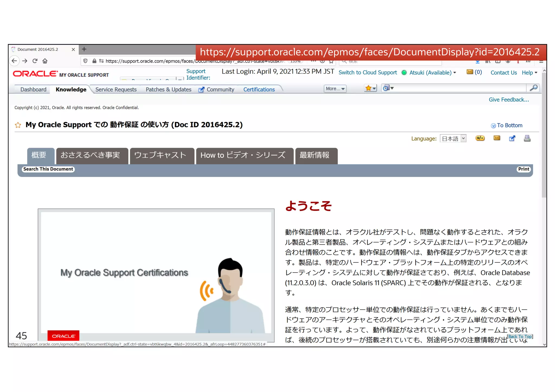Play the My Oracle Support Certifications video thumbnail

click(156, 275)
